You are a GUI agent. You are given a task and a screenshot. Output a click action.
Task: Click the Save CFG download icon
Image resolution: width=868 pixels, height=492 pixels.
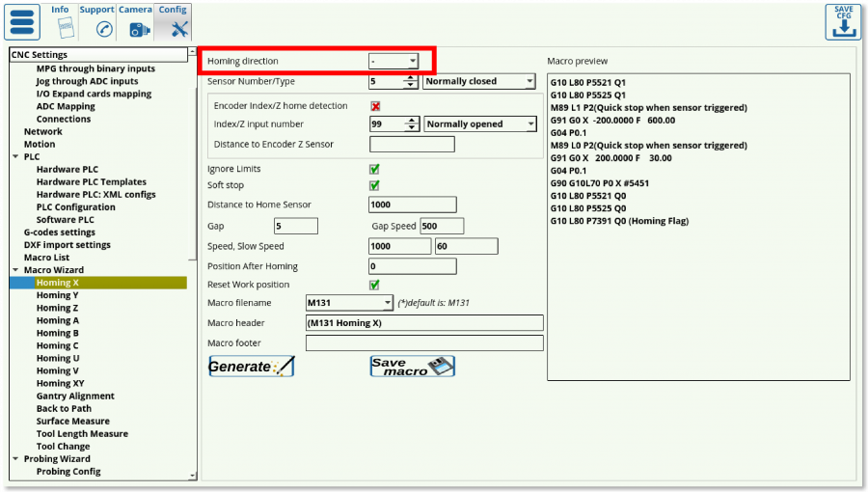(843, 22)
